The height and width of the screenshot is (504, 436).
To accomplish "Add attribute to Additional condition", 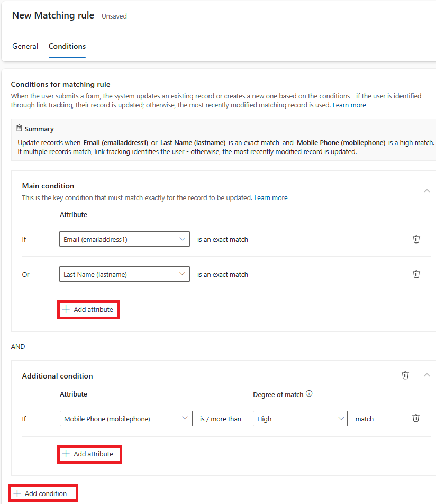I will pos(89,454).
